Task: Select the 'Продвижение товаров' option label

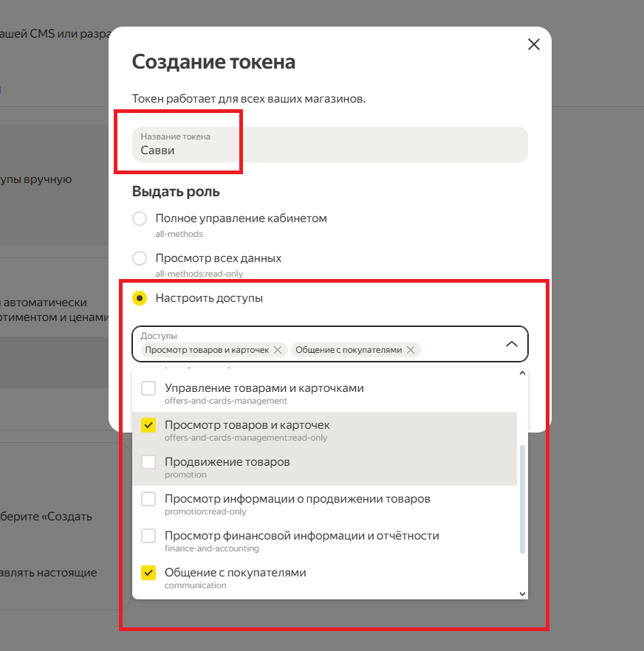Action: pyautogui.click(x=227, y=462)
